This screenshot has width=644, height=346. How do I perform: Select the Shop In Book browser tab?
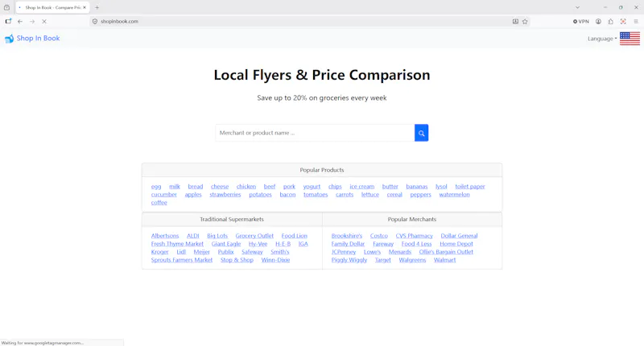click(x=52, y=7)
